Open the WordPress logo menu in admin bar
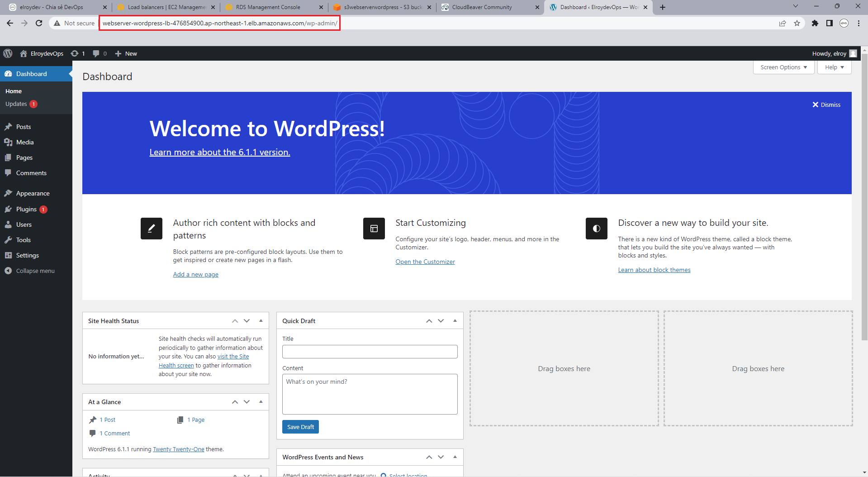The image size is (868, 477). point(8,53)
